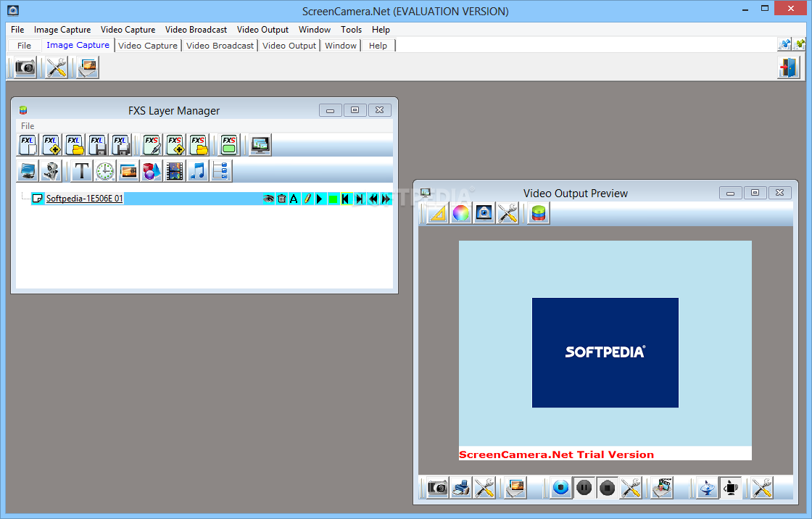Select the Softpedia-1E506E 01 layer name
The image size is (812, 519).
pos(84,199)
